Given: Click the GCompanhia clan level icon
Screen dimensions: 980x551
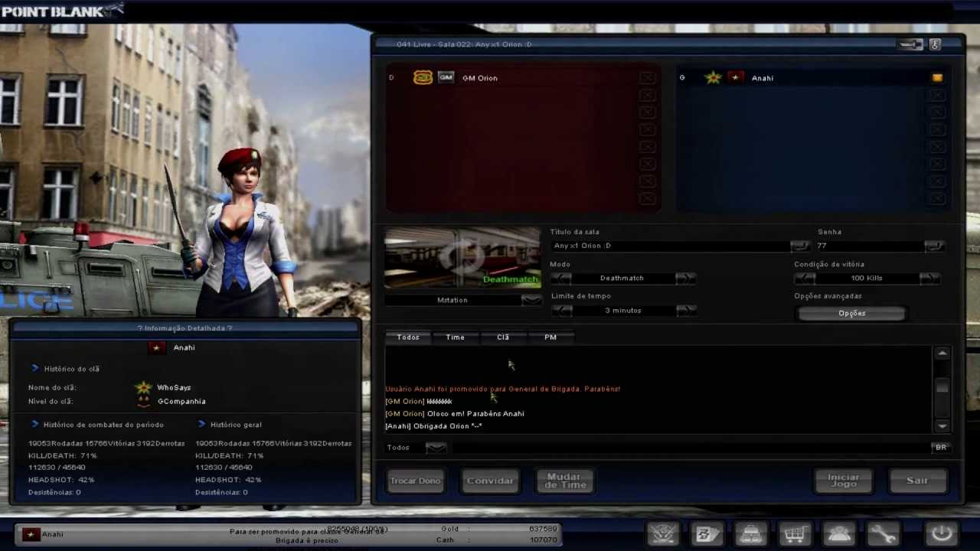Looking at the screenshot, I should click(x=143, y=401).
